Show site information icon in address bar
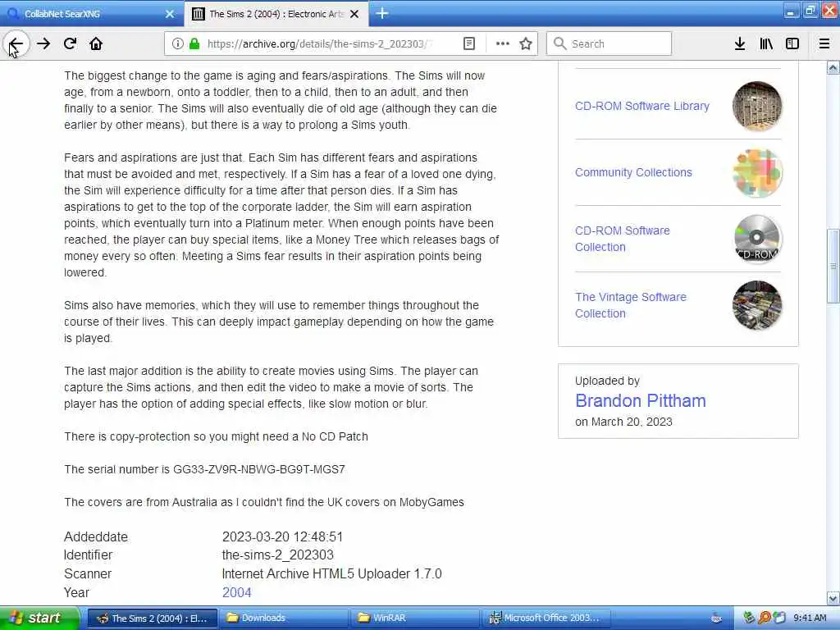 coord(178,44)
